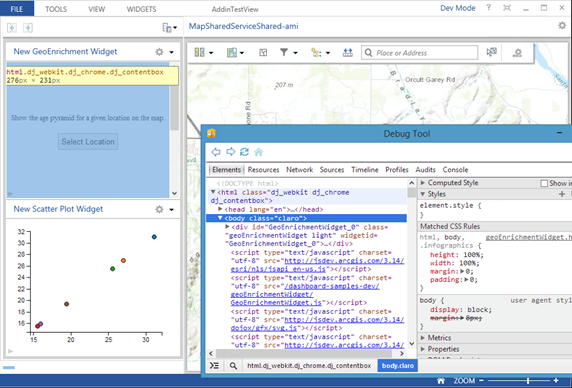
Task: Open Scatter Plot widget dropdown arrow
Action: (171, 210)
